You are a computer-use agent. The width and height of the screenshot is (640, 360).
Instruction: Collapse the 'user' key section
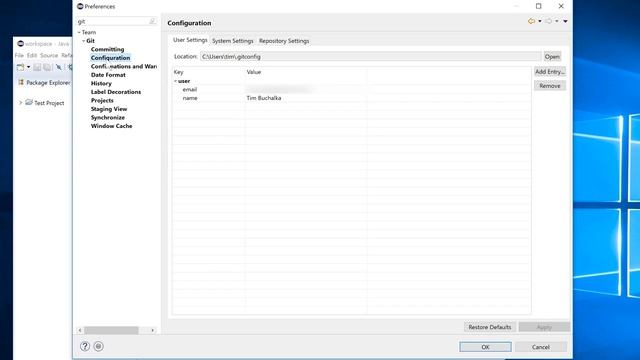pos(176,81)
